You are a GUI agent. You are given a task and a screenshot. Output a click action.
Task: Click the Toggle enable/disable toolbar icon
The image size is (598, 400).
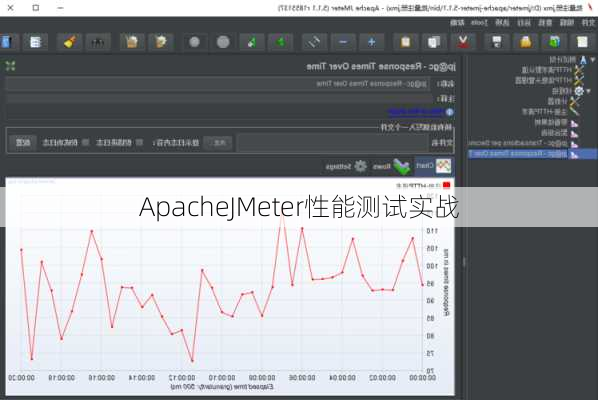point(314,42)
